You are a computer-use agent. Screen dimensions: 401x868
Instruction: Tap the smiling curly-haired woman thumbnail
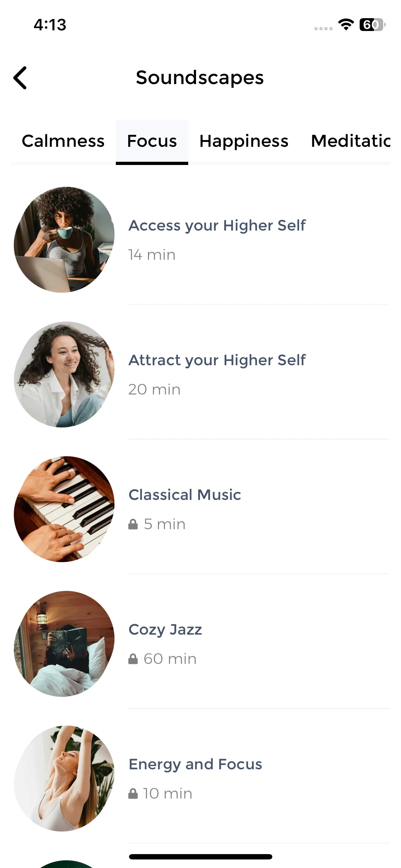64,374
